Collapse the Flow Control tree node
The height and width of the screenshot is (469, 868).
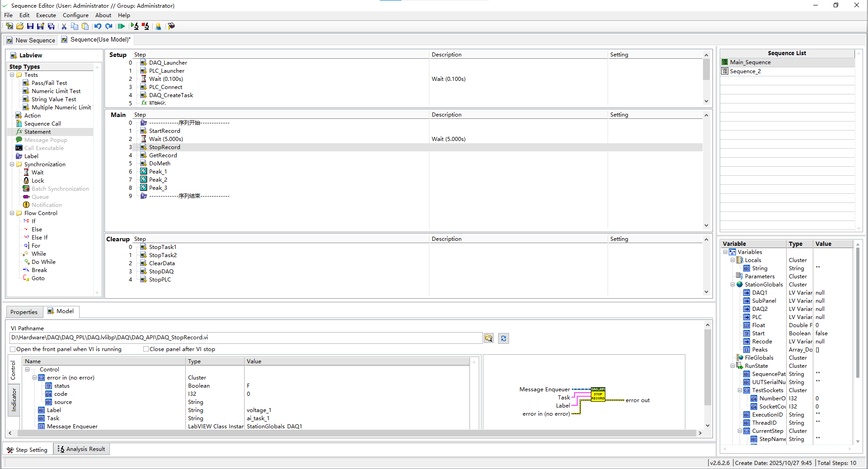pos(12,213)
